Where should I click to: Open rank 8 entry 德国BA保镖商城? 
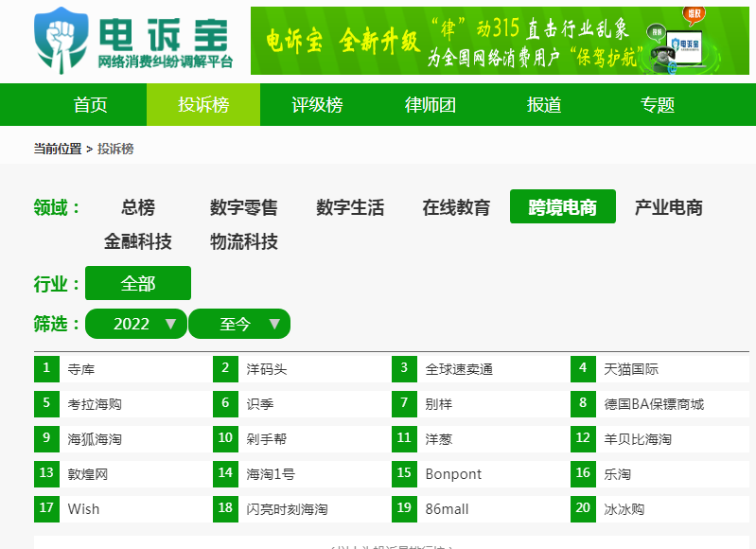pos(654,404)
